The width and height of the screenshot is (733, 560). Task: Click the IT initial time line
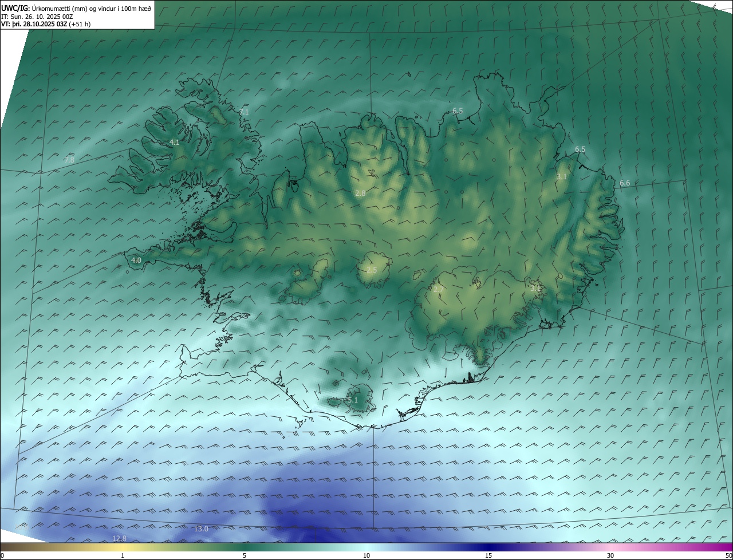pos(37,17)
